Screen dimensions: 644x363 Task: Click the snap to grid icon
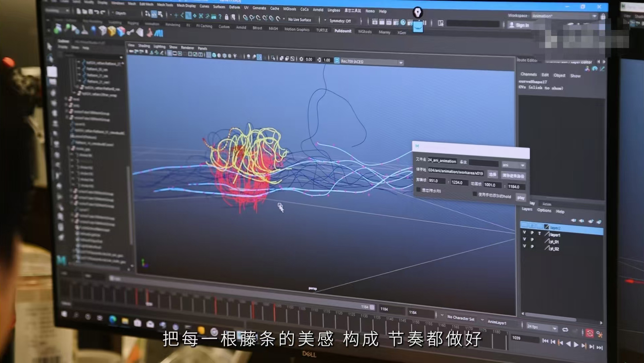(245, 18)
